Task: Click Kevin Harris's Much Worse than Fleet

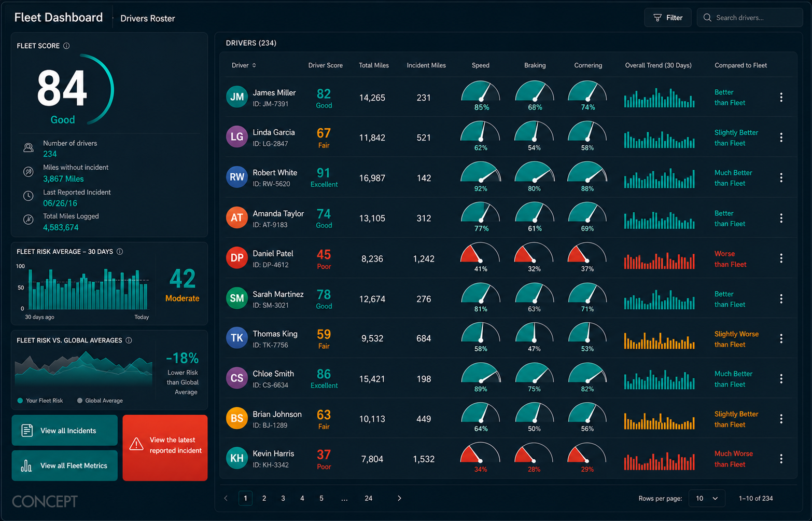Action: click(733, 459)
